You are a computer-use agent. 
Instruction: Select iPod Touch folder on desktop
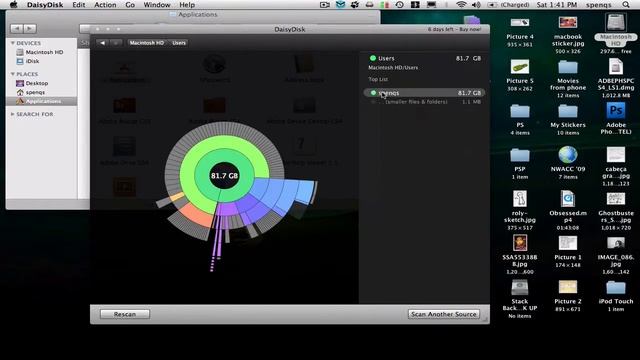point(616,287)
